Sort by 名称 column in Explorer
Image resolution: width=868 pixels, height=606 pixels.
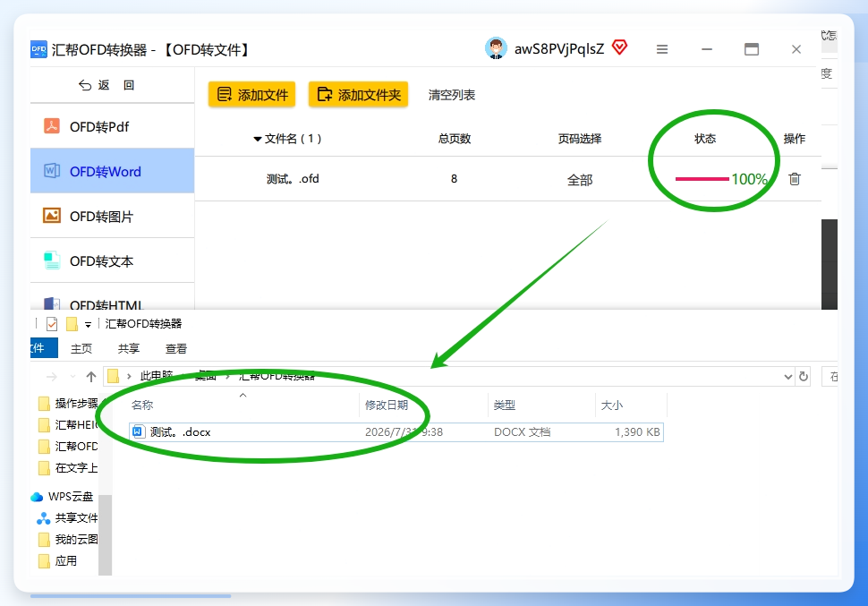coord(142,405)
